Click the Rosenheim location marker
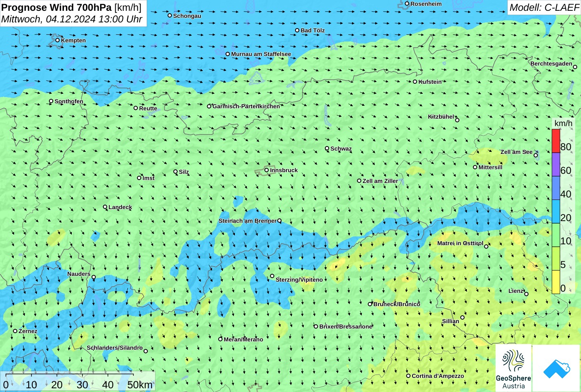This screenshot has height=392, width=581. point(407,4)
